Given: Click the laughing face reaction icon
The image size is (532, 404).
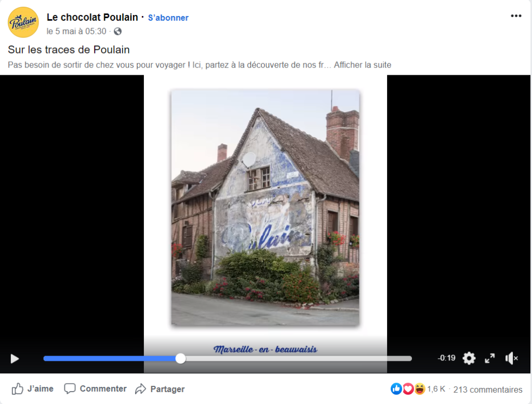Looking at the screenshot, I should 420,389.
